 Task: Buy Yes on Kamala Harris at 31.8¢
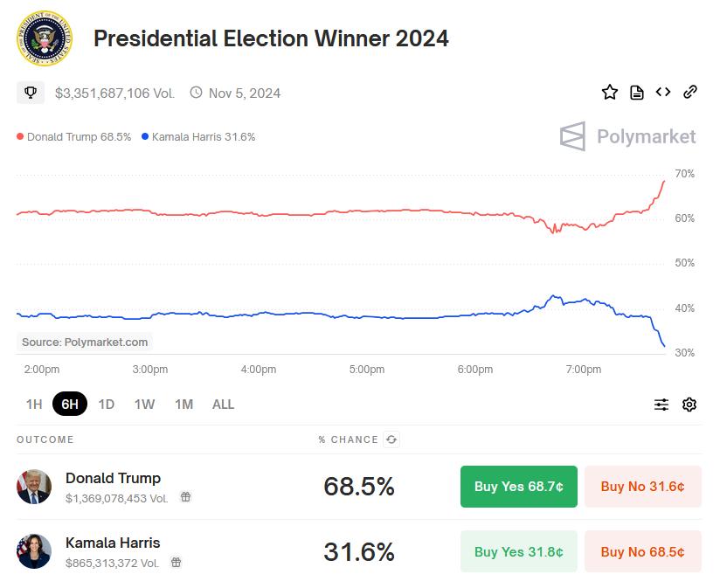518,552
